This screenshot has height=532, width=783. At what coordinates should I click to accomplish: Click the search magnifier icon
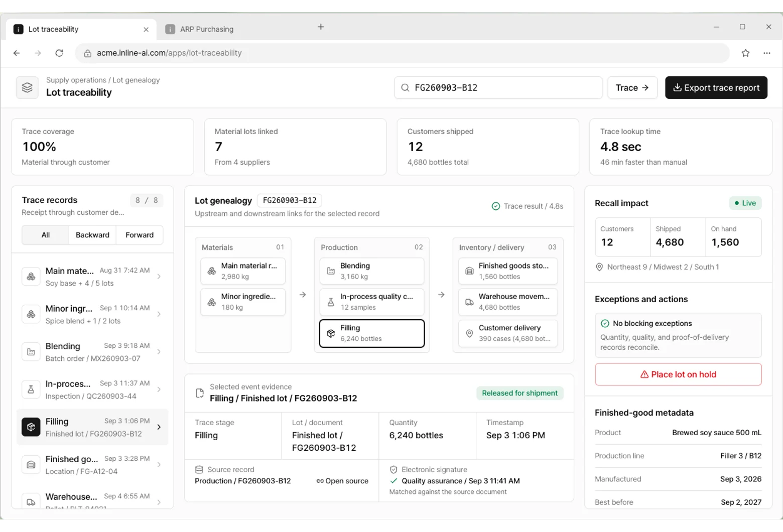tap(405, 88)
